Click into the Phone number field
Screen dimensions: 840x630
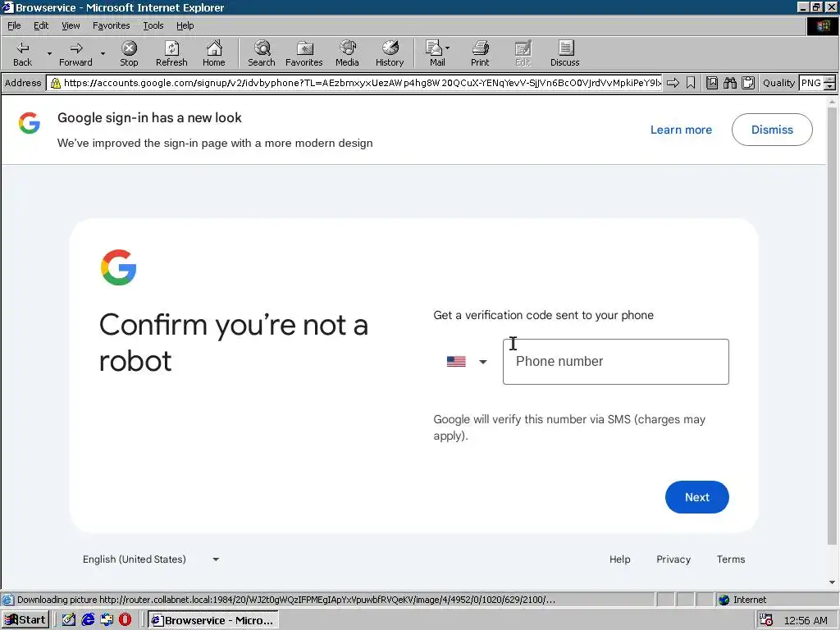tap(615, 362)
